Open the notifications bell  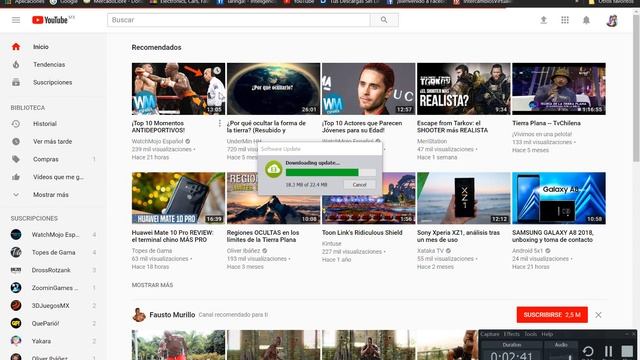click(x=586, y=20)
